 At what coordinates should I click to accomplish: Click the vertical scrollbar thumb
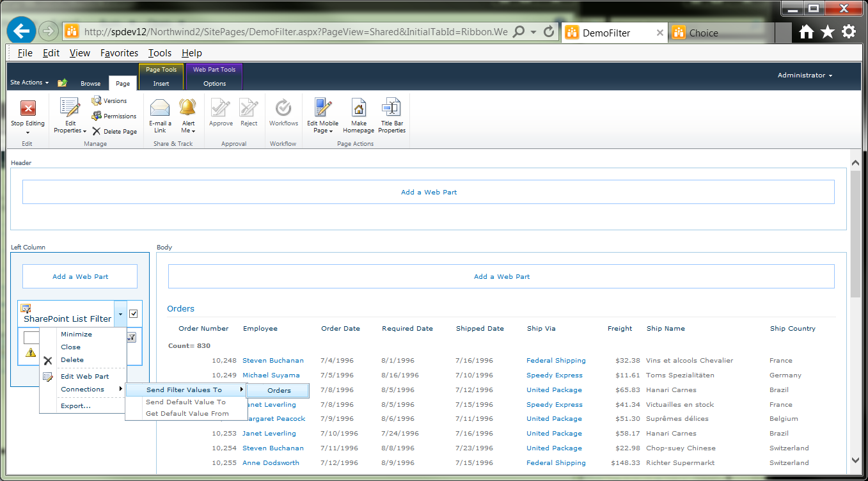[x=856, y=233]
